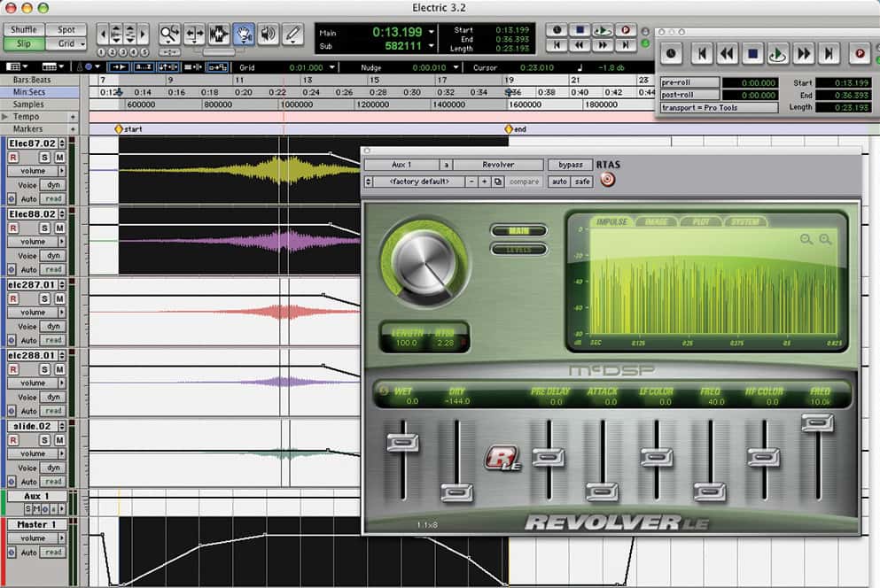
Task: Switch to the Impulse tab
Action: (x=611, y=222)
